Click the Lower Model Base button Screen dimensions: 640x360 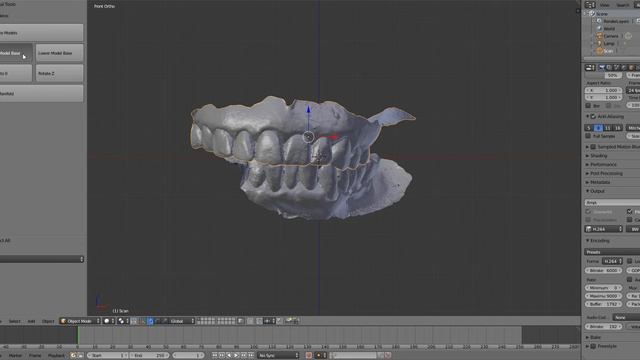(x=59, y=53)
